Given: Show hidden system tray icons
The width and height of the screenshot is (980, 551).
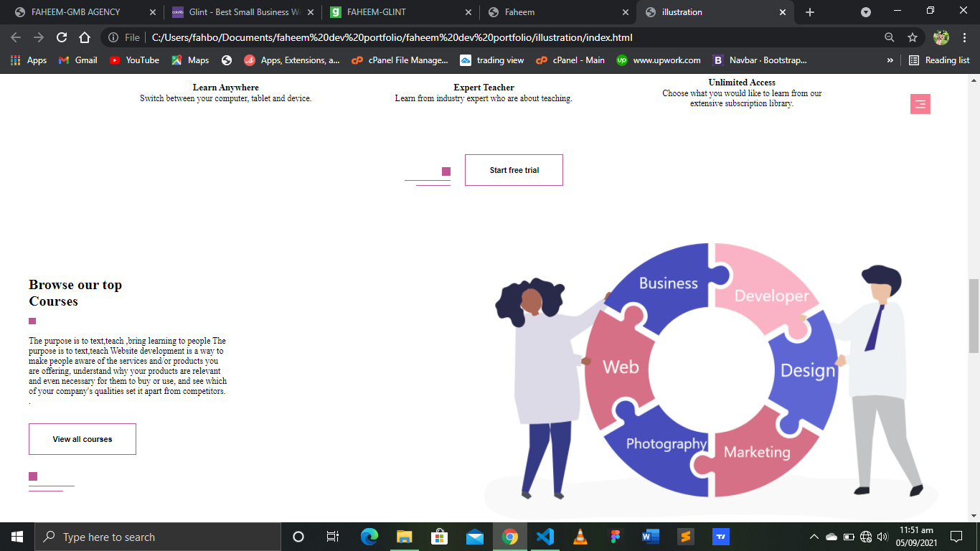Looking at the screenshot, I should 814,537.
